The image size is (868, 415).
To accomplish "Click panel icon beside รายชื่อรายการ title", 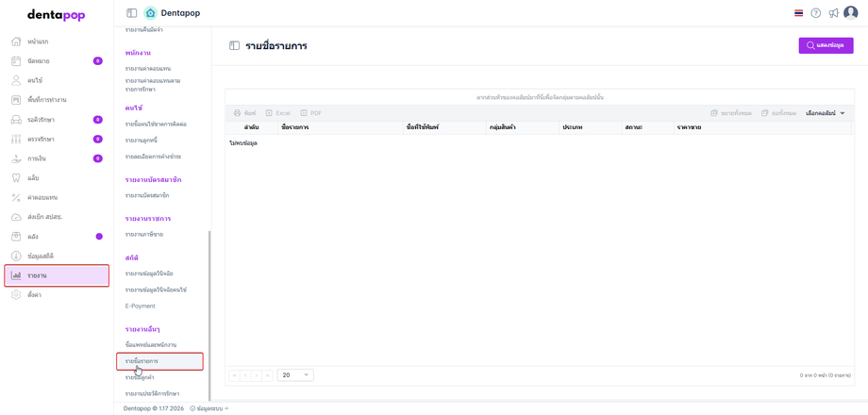I will pos(234,46).
